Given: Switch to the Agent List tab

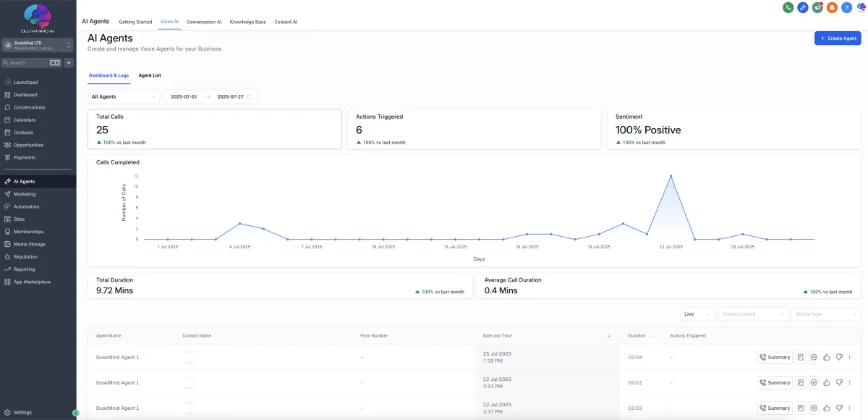Looking at the screenshot, I should pos(150,75).
